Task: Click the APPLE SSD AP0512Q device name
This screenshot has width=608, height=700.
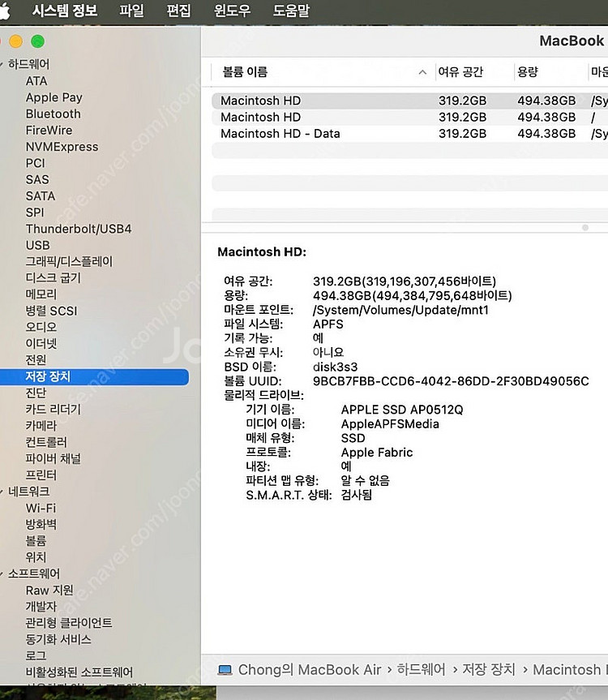Action: (402, 410)
